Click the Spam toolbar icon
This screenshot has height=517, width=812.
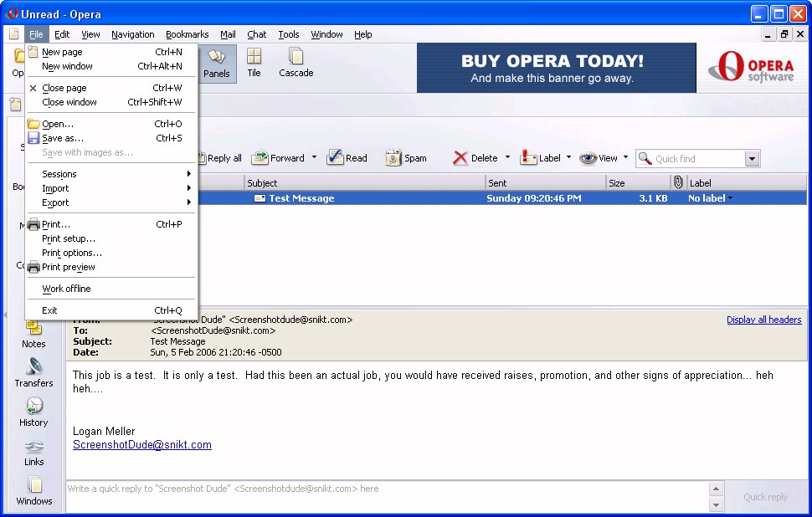point(393,157)
